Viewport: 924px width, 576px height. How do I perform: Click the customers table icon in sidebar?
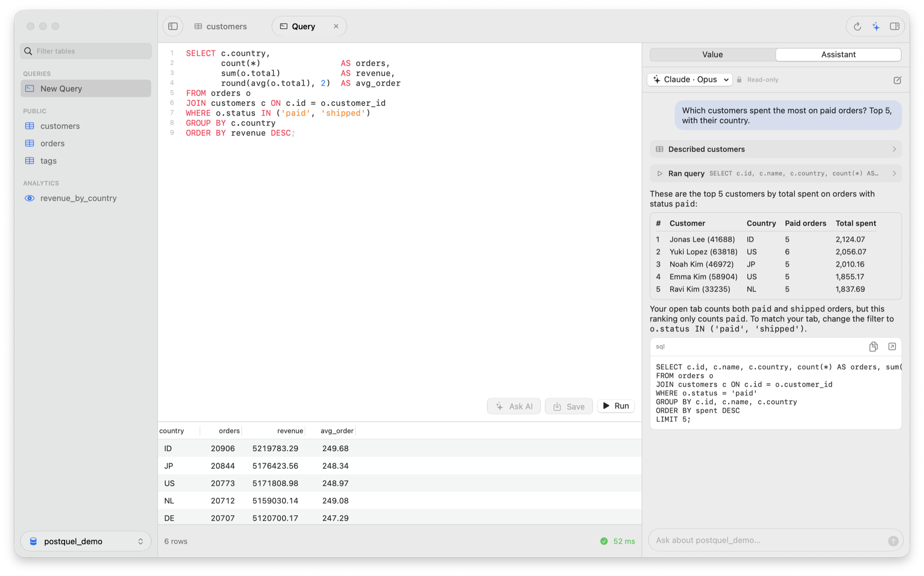[x=30, y=126]
